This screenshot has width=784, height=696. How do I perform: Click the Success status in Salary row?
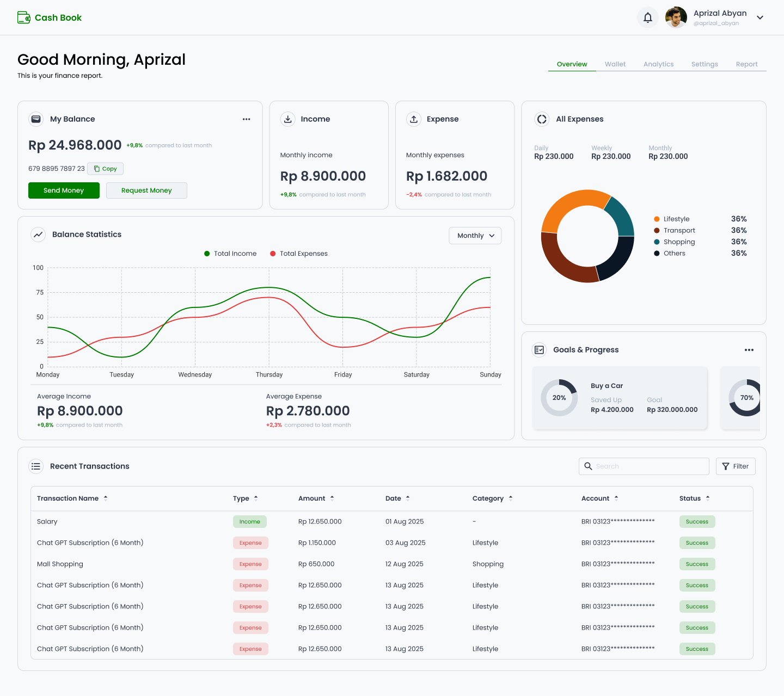(697, 522)
